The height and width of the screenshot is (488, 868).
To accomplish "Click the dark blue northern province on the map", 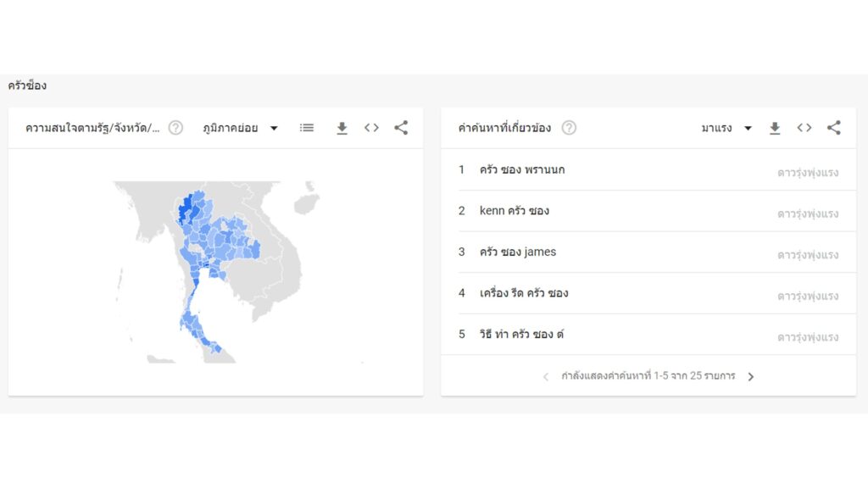I will [185, 208].
